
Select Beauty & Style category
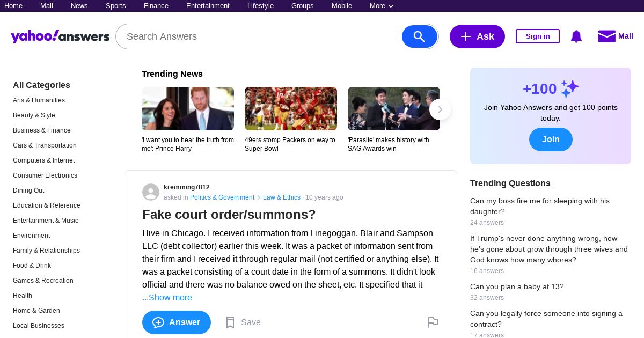pyautogui.click(x=34, y=115)
